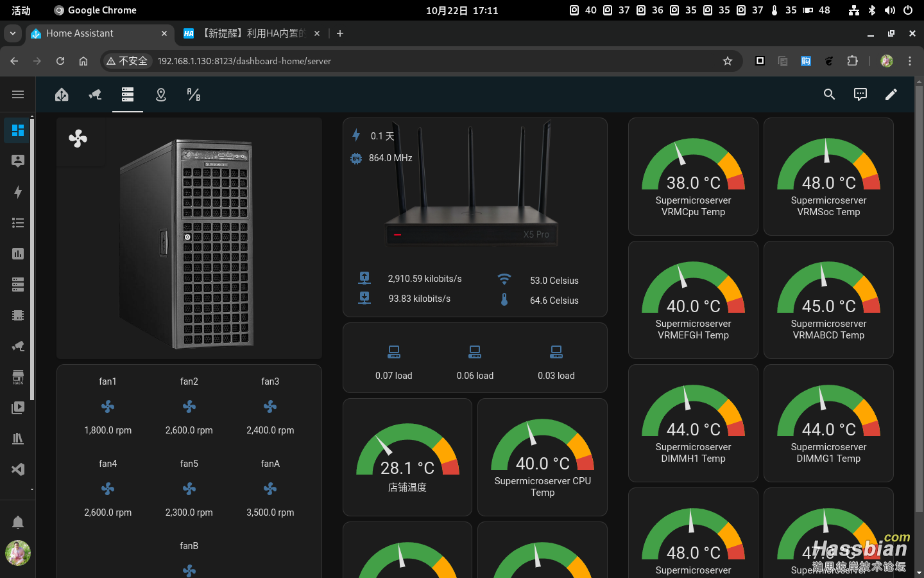This screenshot has width=924, height=578.
Task: Open the user profile avatar
Action: pyautogui.click(x=18, y=553)
